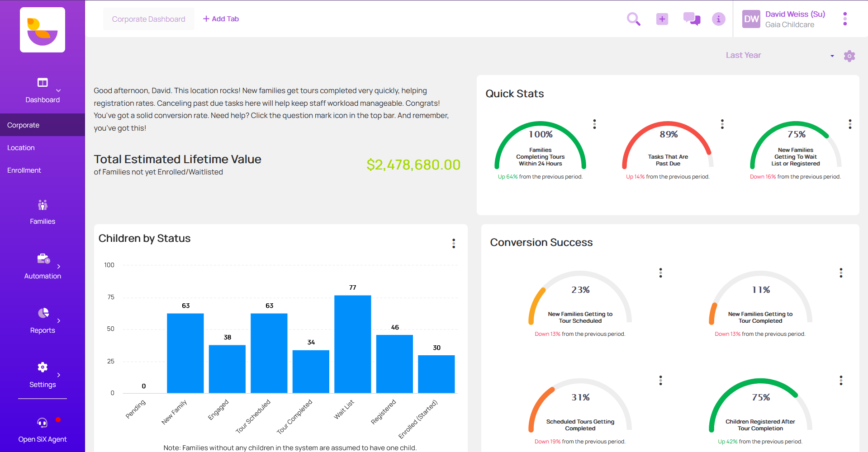Screen dimensions: 868x452
Task: Open the chat messages icon
Action: pyautogui.click(x=691, y=19)
